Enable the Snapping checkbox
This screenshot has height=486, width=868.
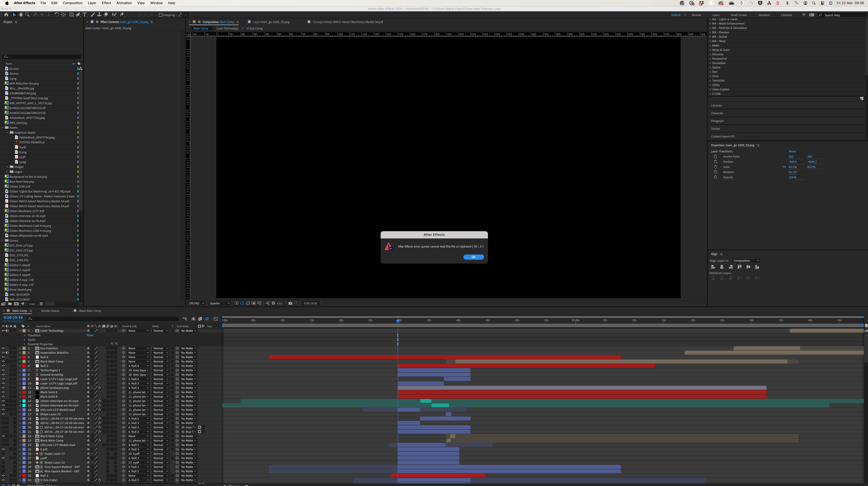click(161, 15)
